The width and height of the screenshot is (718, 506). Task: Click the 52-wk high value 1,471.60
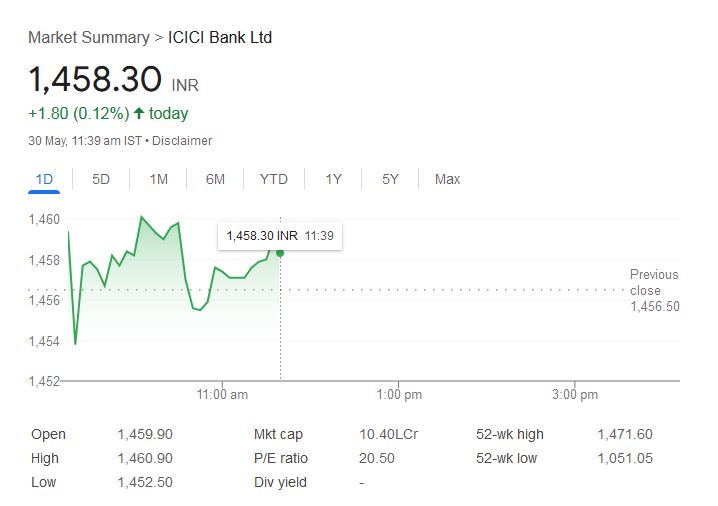click(x=624, y=434)
